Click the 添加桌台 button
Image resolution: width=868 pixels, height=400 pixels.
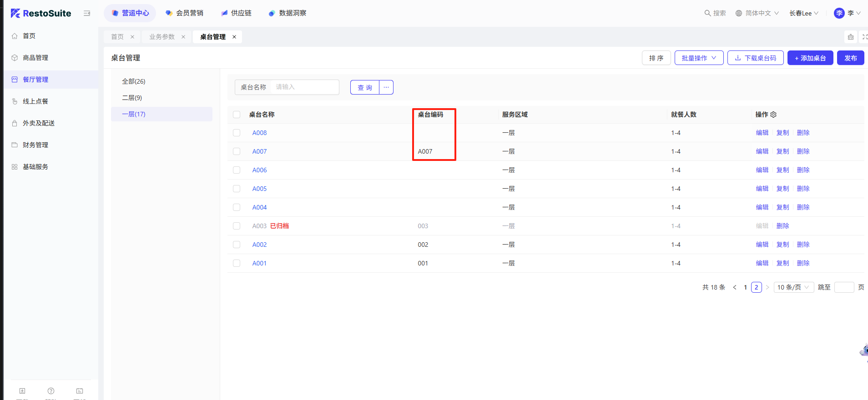[810, 58]
